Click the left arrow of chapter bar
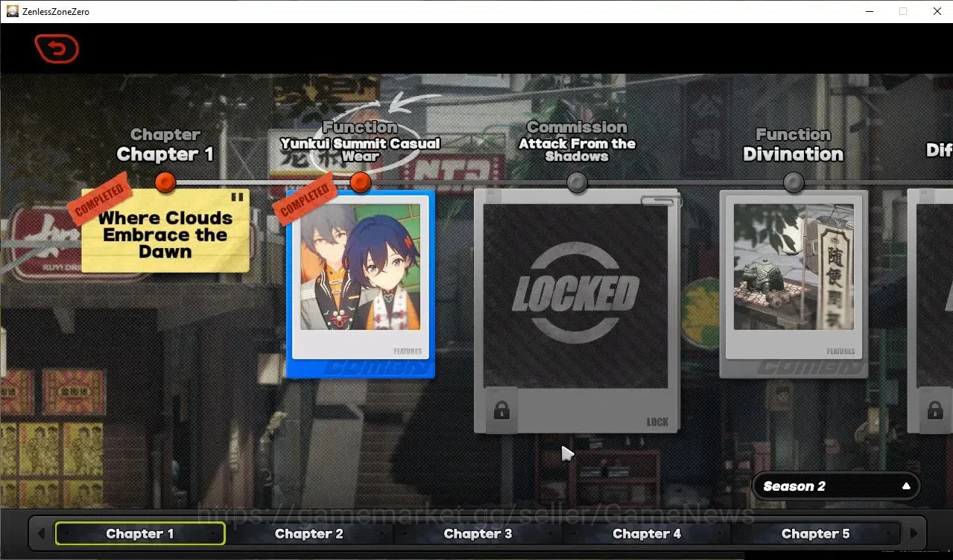953x560 pixels. 41,533
